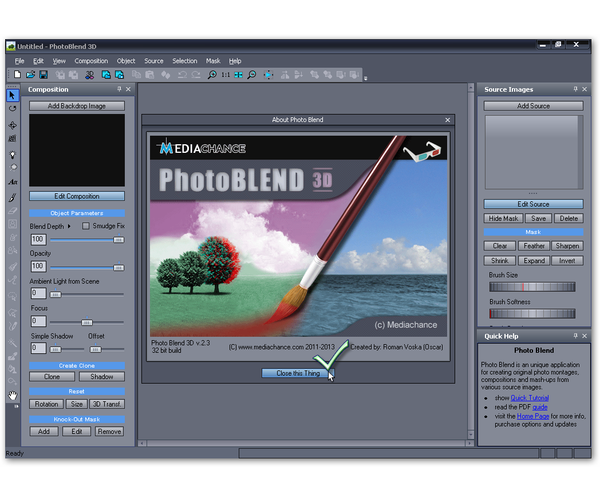
Task: Click the cyan fit-to-window icon
Action: point(238,75)
